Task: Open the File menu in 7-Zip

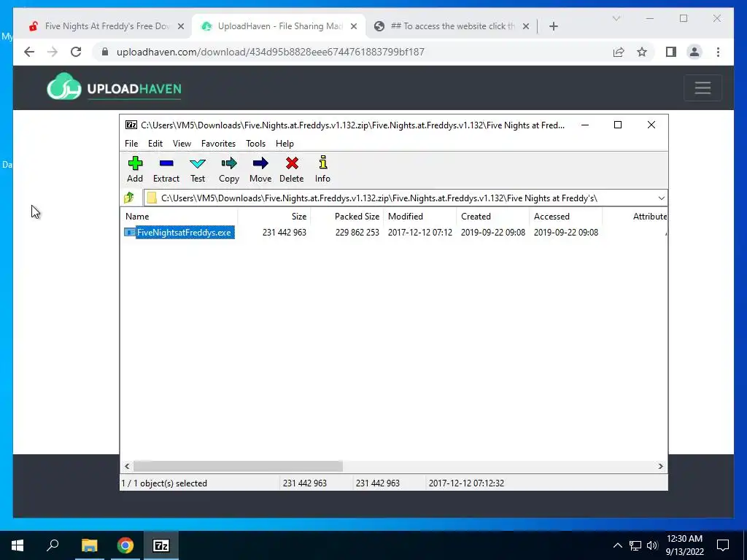Action: click(x=131, y=144)
